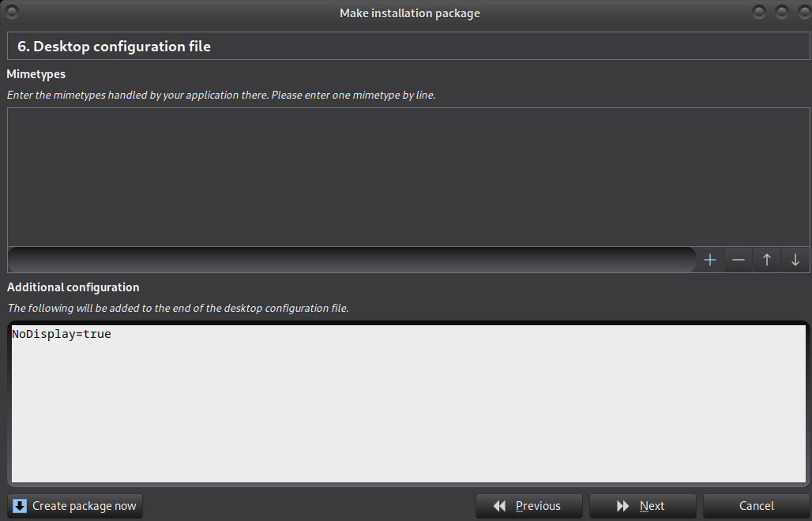Click the Desktop configuration file heading
This screenshot has height=521, width=812.
115,47
